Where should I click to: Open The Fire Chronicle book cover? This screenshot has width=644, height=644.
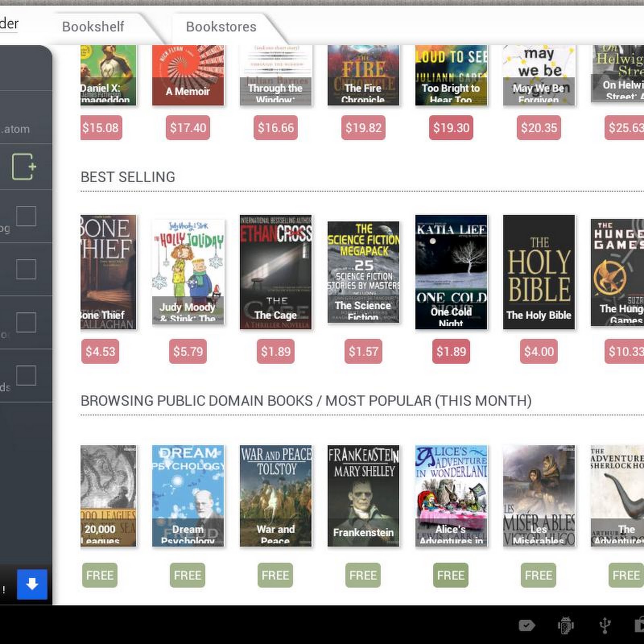363,75
